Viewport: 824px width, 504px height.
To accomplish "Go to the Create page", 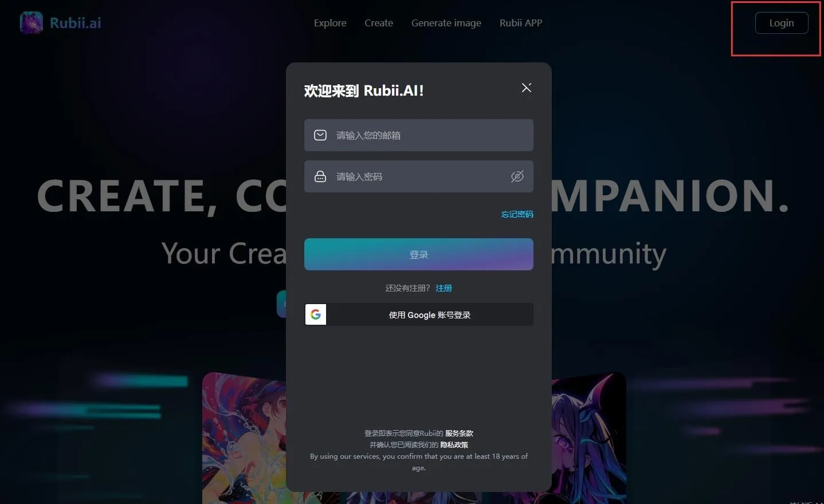I will pos(379,23).
